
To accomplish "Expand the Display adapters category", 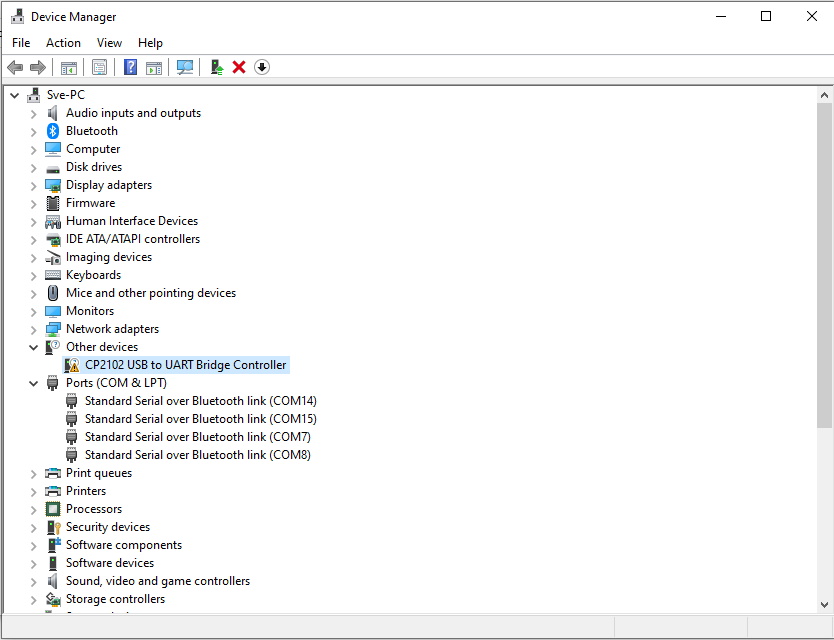I will (33, 185).
